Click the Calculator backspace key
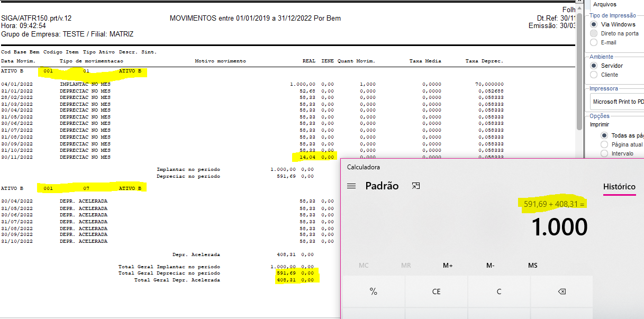Viewport: 644px width, 319px height. 562,291
